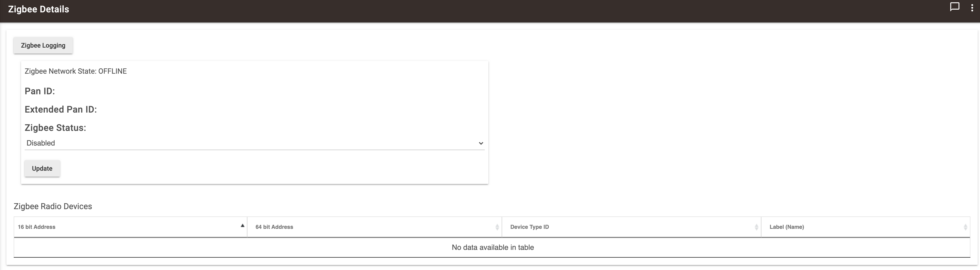Click the Zigbee Network State: OFFLINE text
980x270 pixels.
(76, 71)
